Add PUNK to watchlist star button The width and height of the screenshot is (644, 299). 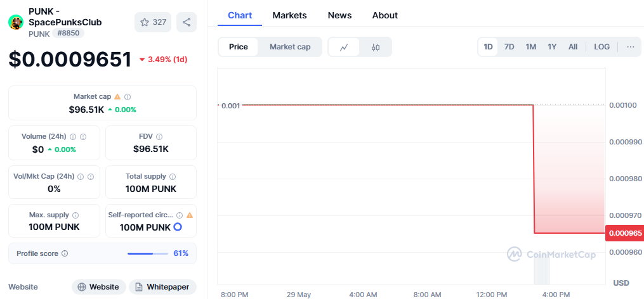click(x=153, y=22)
